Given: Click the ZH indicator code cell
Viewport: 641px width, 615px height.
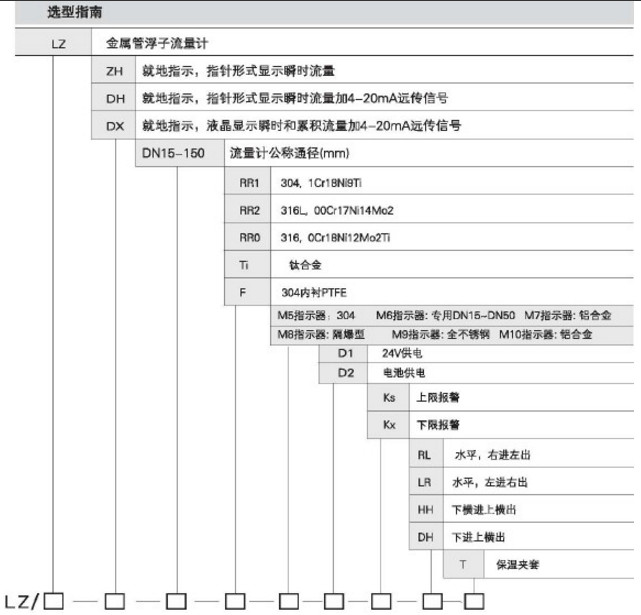Looking at the screenshot, I should [114, 72].
